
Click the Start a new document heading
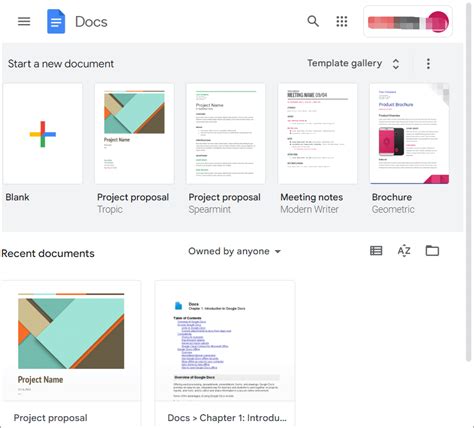click(x=61, y=64)
